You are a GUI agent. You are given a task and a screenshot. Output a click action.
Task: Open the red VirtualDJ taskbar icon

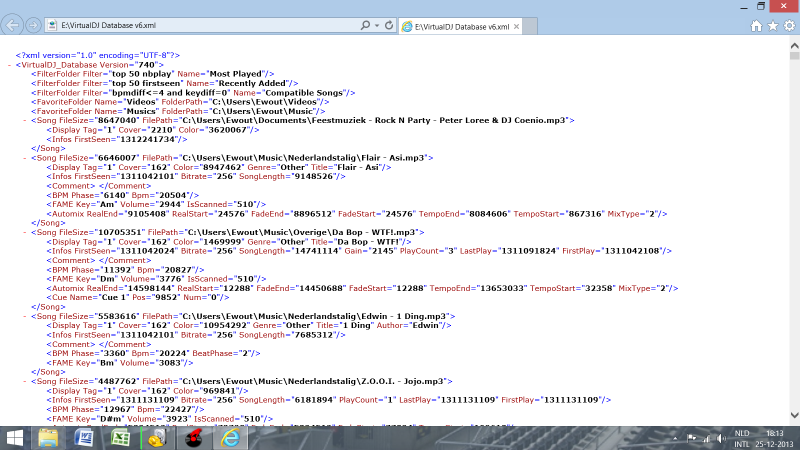click(x=194, y=438)
